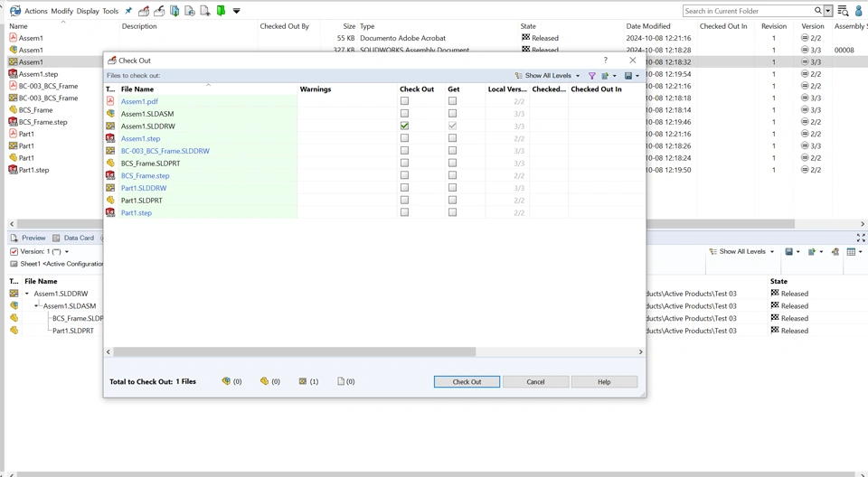Image resolution: width=868 pixels, height=477 pixels.
Task: Open the search box dropdown arrow
Action: click(x=828, y=11)
